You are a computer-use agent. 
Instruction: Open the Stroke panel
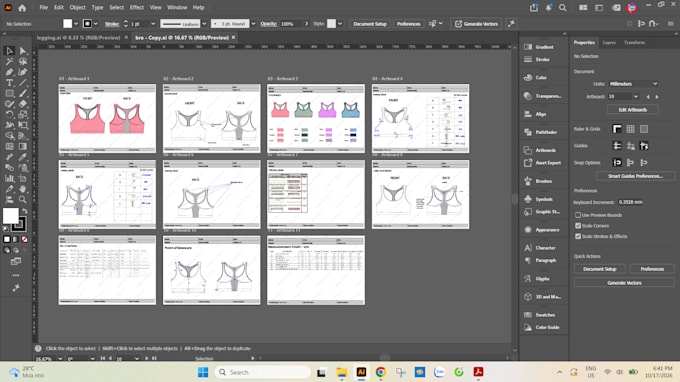pos(537,59)
